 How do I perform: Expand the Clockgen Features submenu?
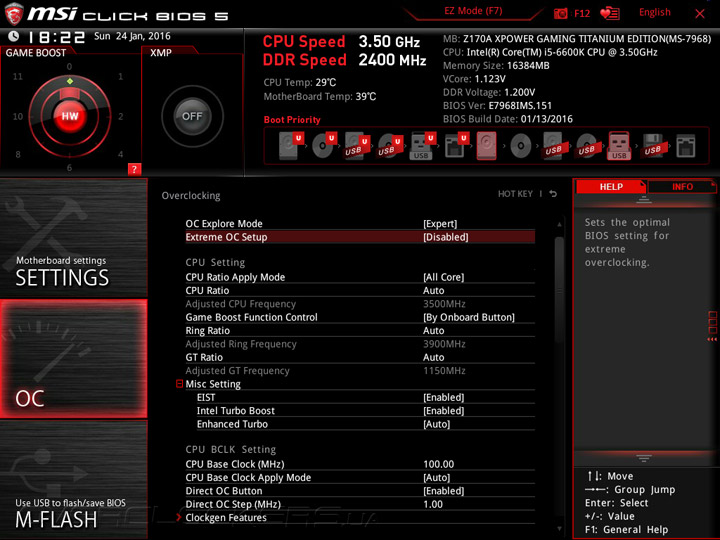point(226,518)
